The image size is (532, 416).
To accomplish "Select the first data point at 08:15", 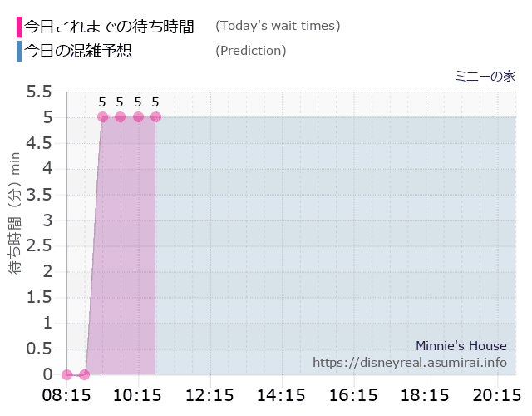I will [67, 374].
